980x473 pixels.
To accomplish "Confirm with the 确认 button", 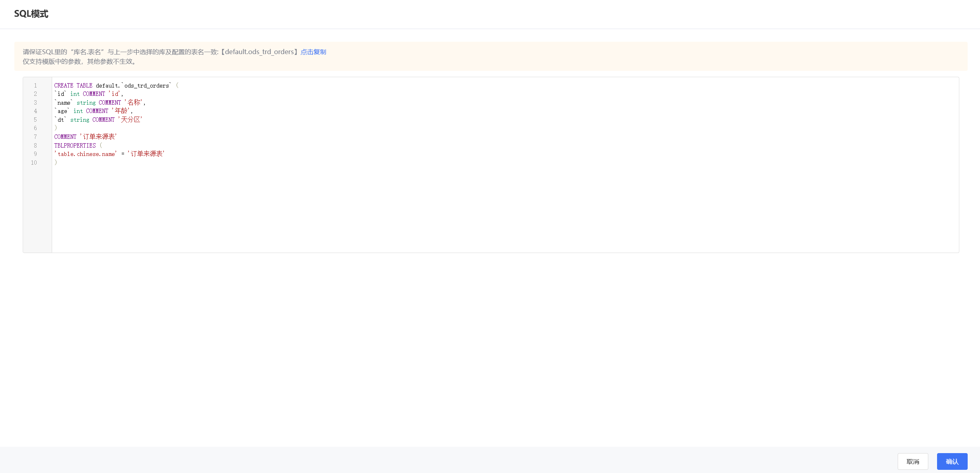I will pos(952,461).
